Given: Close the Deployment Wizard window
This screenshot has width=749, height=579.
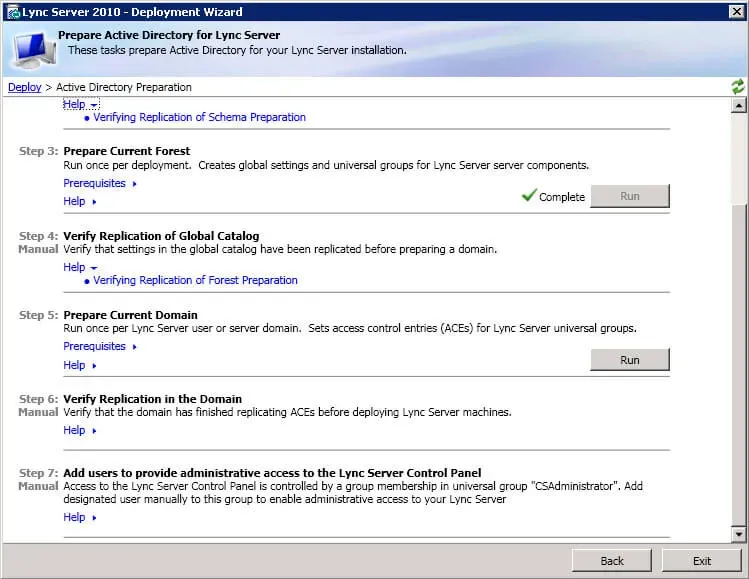Looking at the screenshot, I should click(x=736, y=11).
